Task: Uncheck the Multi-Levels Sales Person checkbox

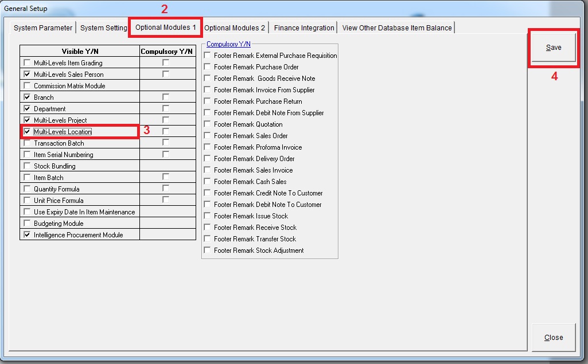Action: pyautogui.click(x=27, y=75)
